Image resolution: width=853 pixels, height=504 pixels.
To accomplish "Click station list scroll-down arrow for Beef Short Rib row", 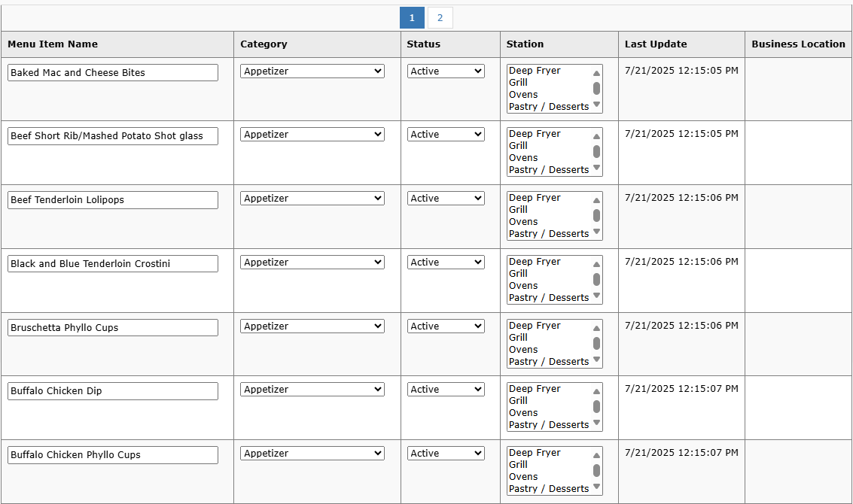I will tap(597, 168).
